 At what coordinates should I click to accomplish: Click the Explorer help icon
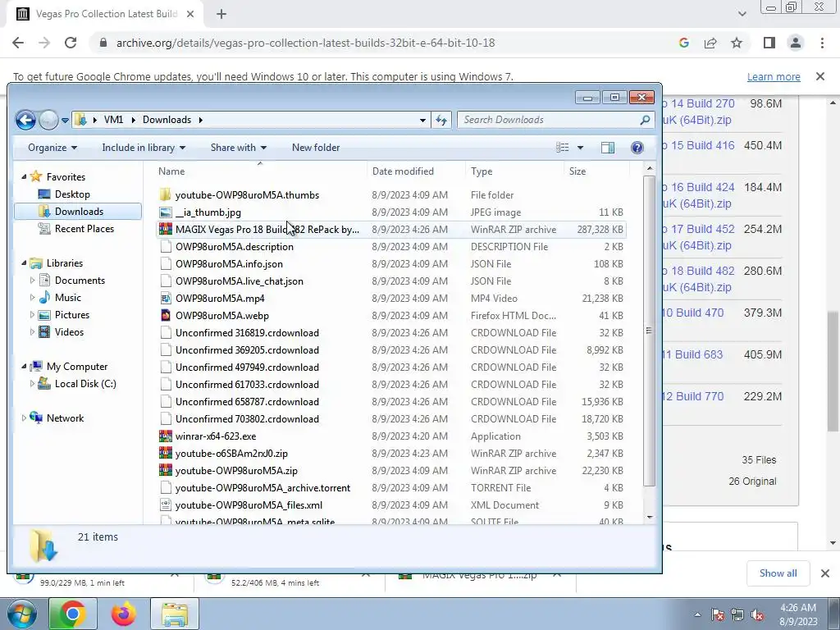tap(637, 148)
